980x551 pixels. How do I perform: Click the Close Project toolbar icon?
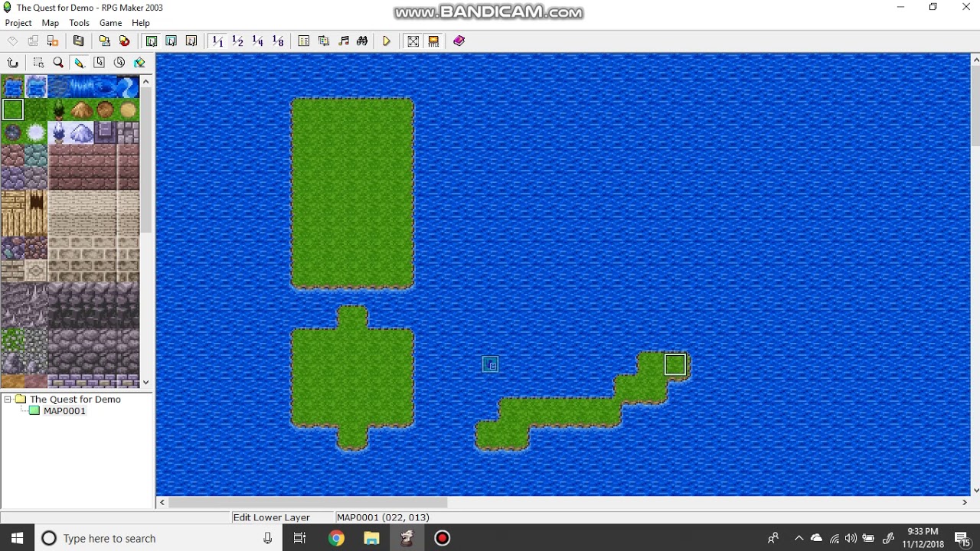tap(53, 41)
